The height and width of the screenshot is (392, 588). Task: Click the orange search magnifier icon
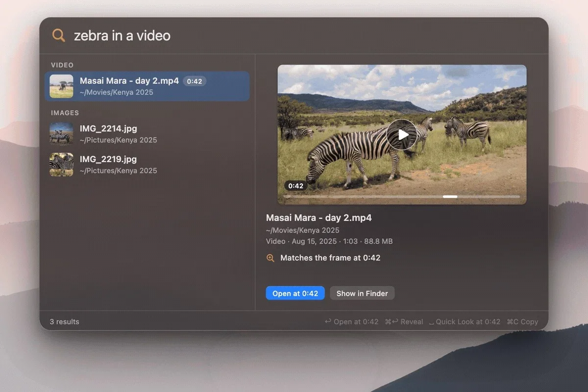(59, 35)
